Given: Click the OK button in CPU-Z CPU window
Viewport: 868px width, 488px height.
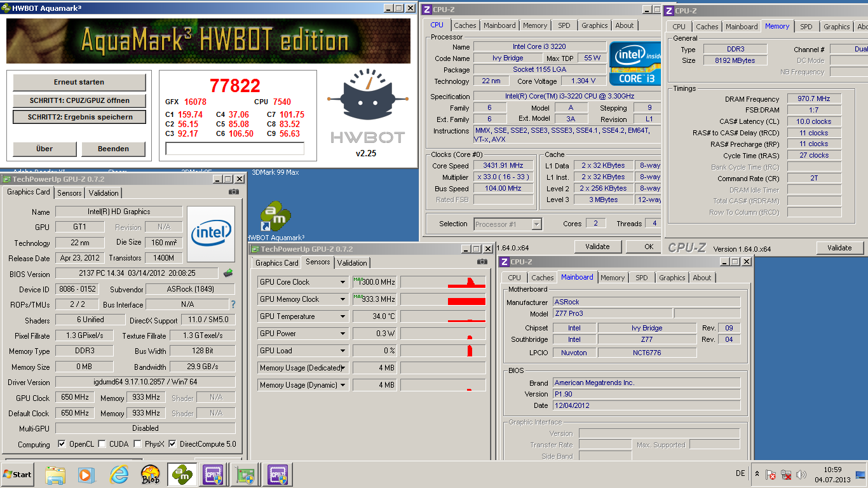Looking at the screenshot, I should pos(644,247).
